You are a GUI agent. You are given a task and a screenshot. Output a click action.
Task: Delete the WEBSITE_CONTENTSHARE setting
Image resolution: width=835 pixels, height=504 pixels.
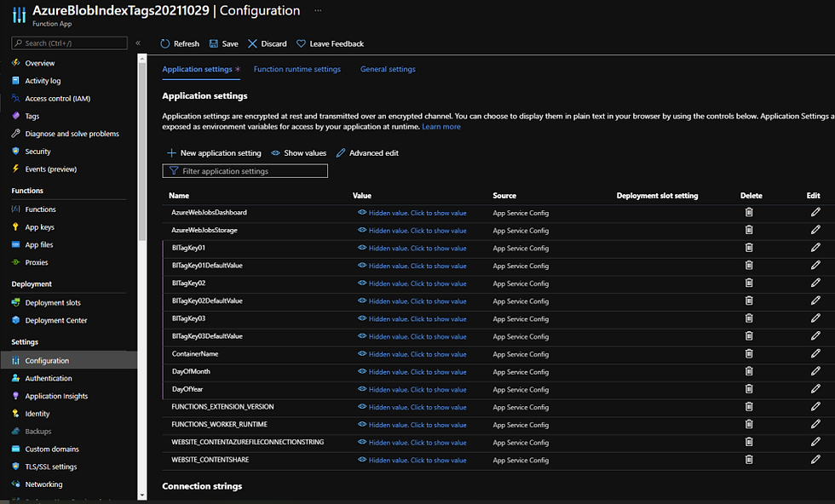click(749, 459)
